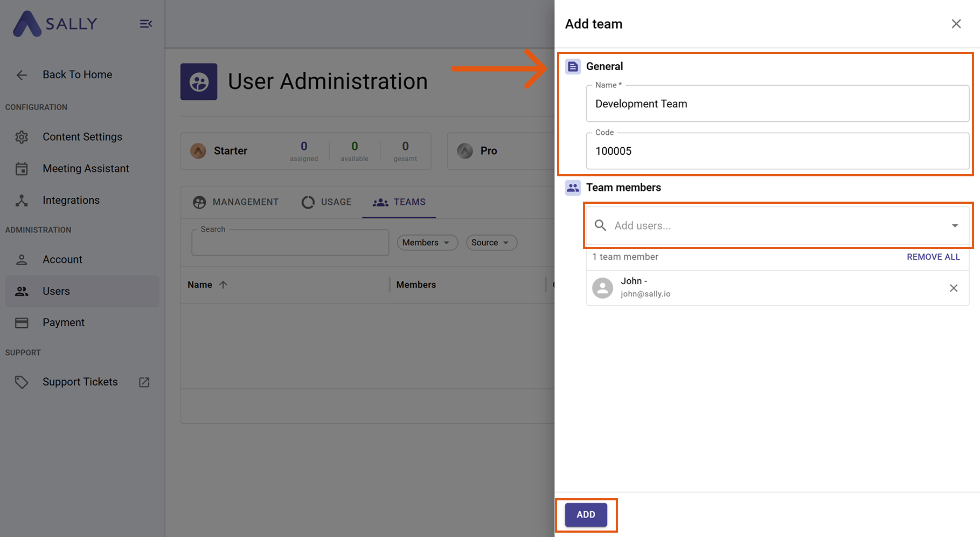Collapse the sidebar menu icon
The image size is (980, 537).
click(145, 24)
